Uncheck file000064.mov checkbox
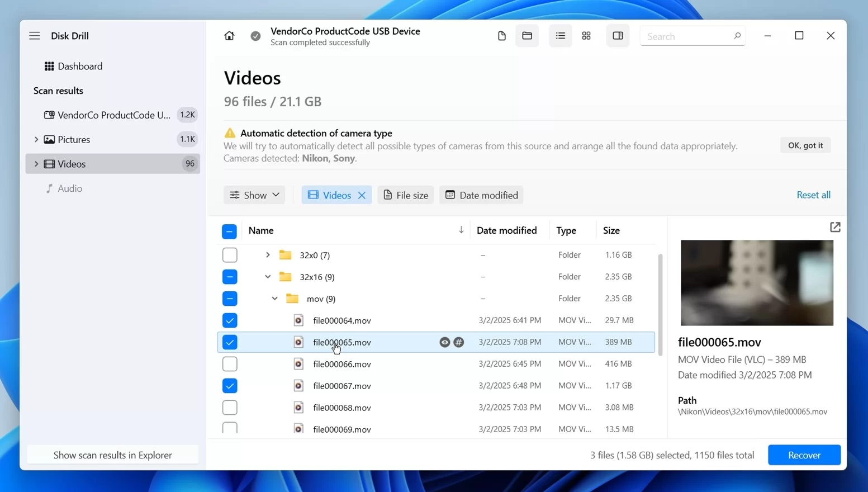 tap(230, 320)
